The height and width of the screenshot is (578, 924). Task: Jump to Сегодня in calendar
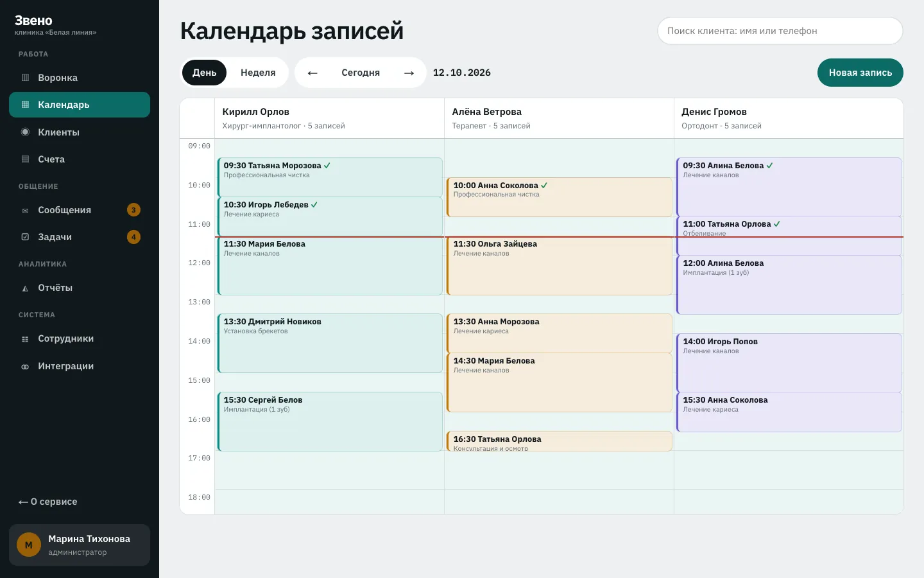tap(361, 73)
